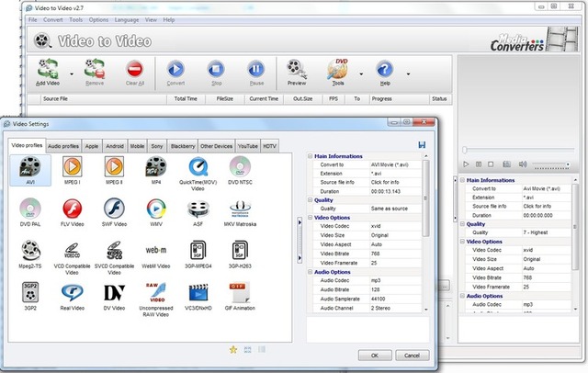Open Preview from the main toolbar
The height and width of the screenshot is (373, 588).
click(297, 73)
